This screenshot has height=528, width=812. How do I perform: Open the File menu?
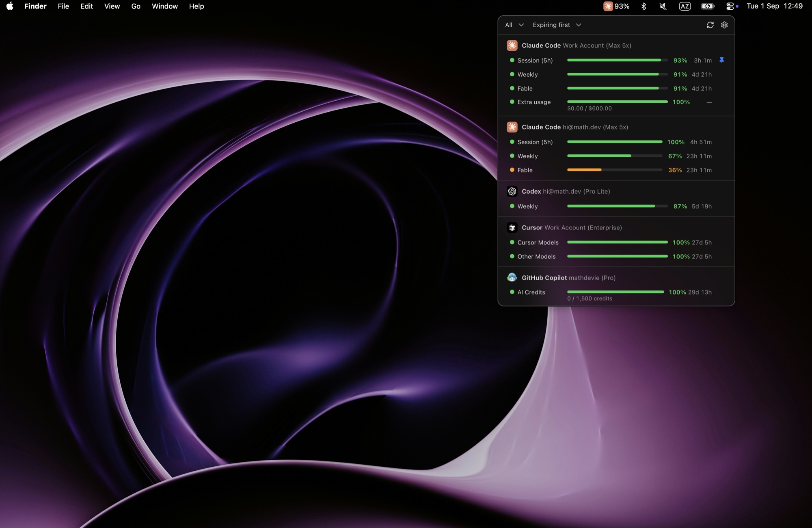coord(63,6)
